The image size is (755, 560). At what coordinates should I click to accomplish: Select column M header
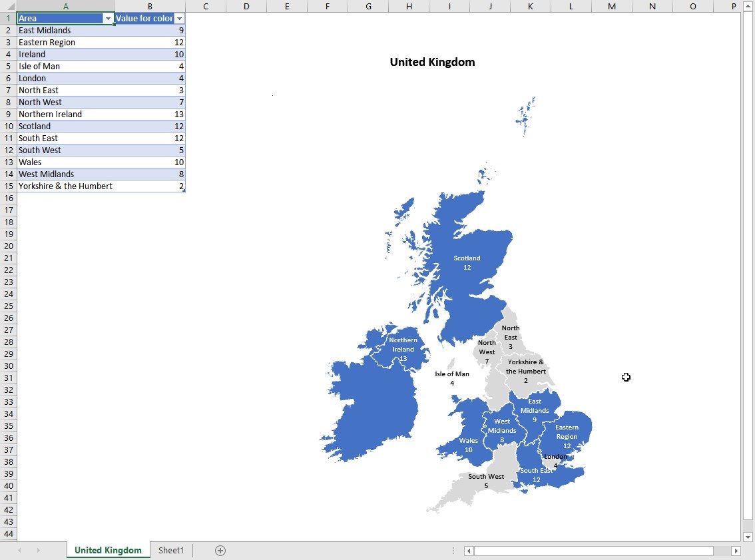611,6
